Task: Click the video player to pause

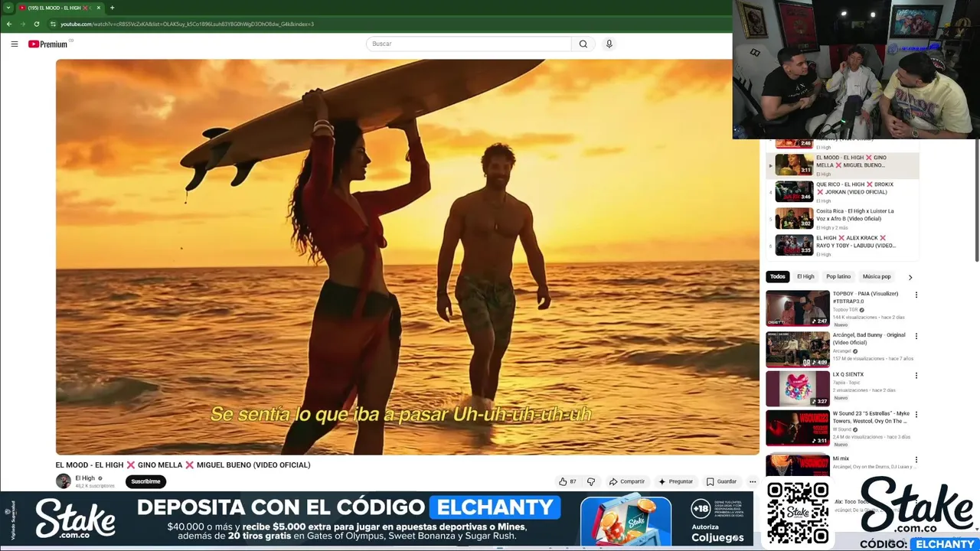Action: [407, 257]
